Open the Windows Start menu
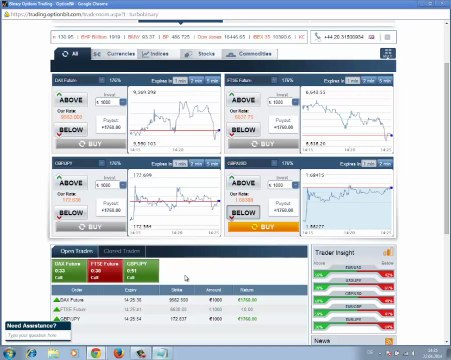The height and width of the screenshot is (360, 451). tap(9, 353)
